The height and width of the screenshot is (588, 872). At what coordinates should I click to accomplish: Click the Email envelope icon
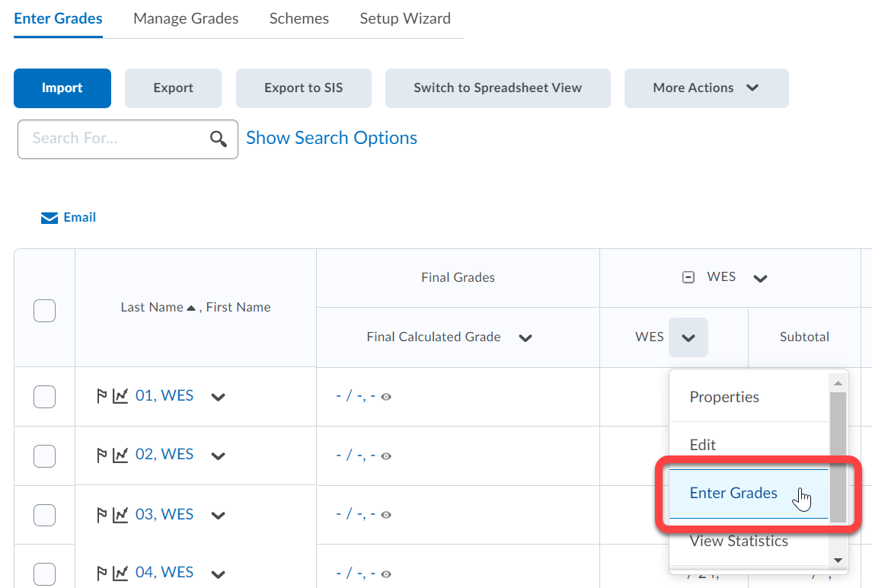50,219
